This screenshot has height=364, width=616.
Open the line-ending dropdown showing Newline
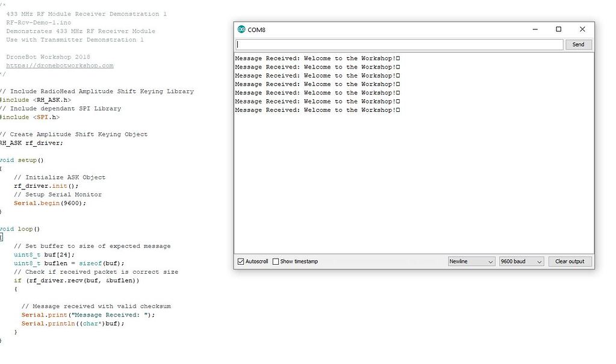pyautogui.click(x=471, y=261)
